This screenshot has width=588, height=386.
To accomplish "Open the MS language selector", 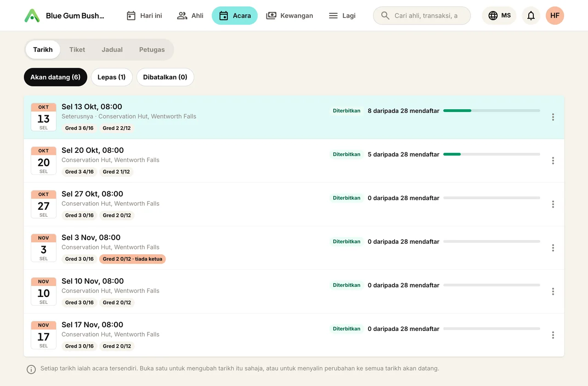I will tap(499, 16).
